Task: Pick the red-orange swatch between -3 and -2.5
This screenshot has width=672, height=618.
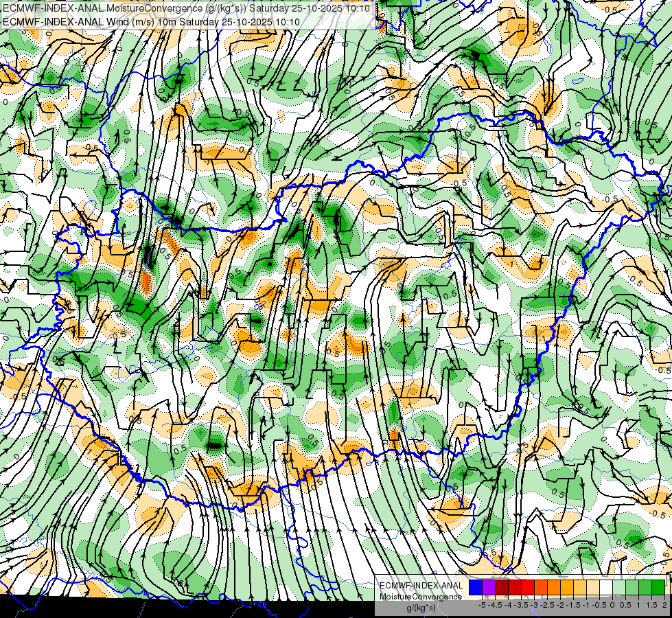Action: point(541,588)
